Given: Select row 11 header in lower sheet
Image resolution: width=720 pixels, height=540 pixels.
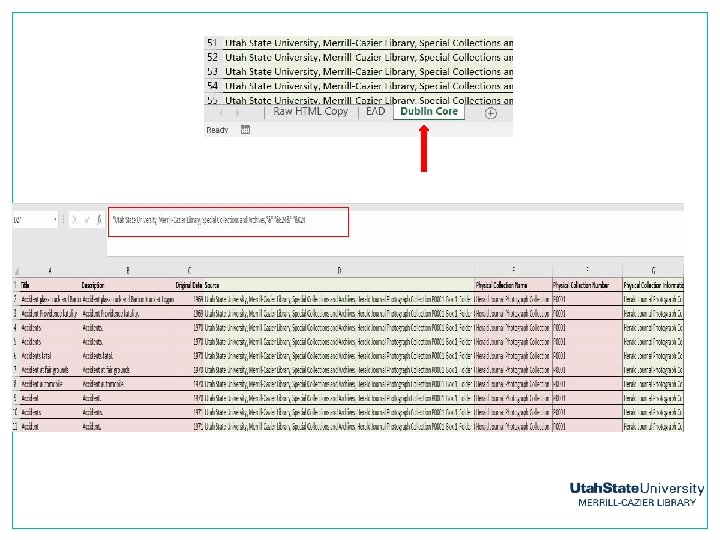Looking at the screenshot, I should pyautogui.click(x=16, y=426).
